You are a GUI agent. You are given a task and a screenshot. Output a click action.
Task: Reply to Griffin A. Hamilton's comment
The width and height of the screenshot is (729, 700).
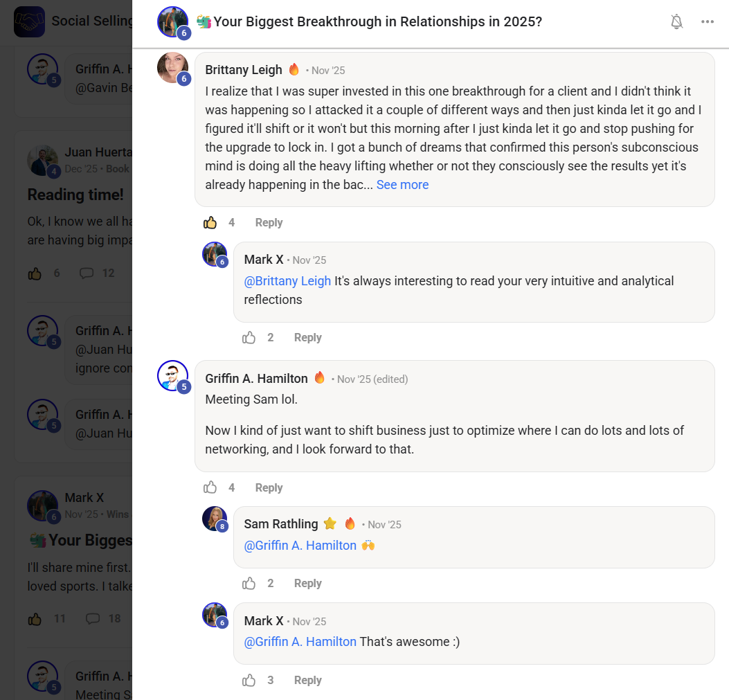pos(269,488)
